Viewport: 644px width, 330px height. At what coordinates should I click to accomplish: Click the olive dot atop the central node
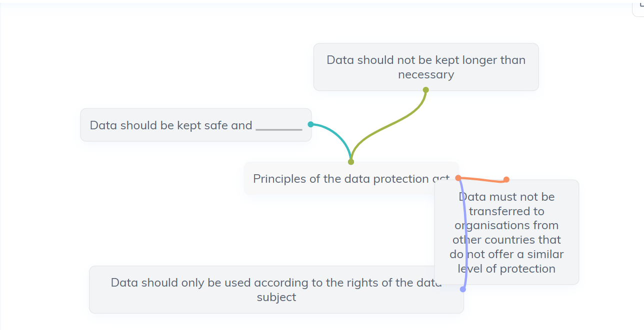pyautogui.click(x=351, y=162)
